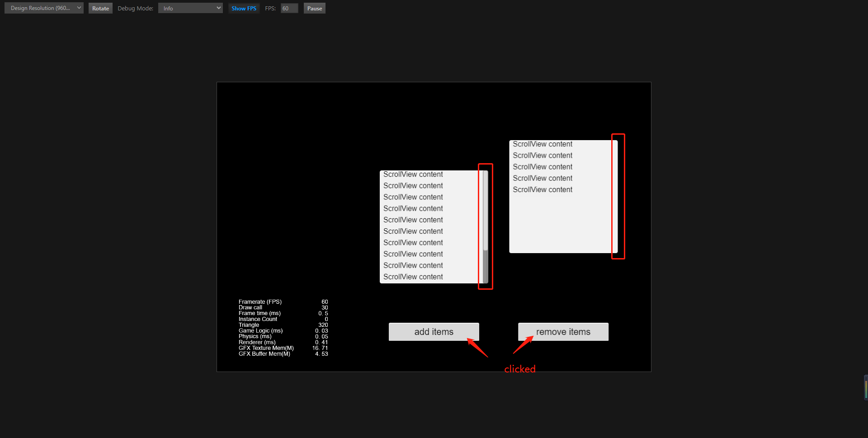Viewport: 868px width, 438px height.
Task: Select the top ScrollView content row, right list
Action: coord(542,144)
